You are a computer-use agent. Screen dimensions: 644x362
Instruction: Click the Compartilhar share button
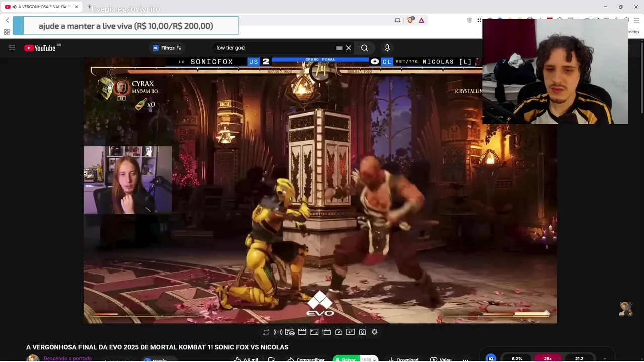point(306,359)
